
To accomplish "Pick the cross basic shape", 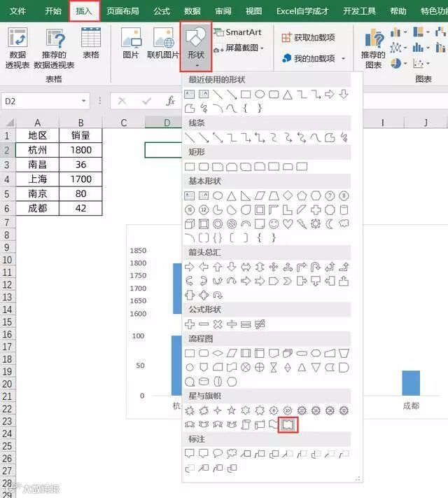I will [x=316, y=210].
